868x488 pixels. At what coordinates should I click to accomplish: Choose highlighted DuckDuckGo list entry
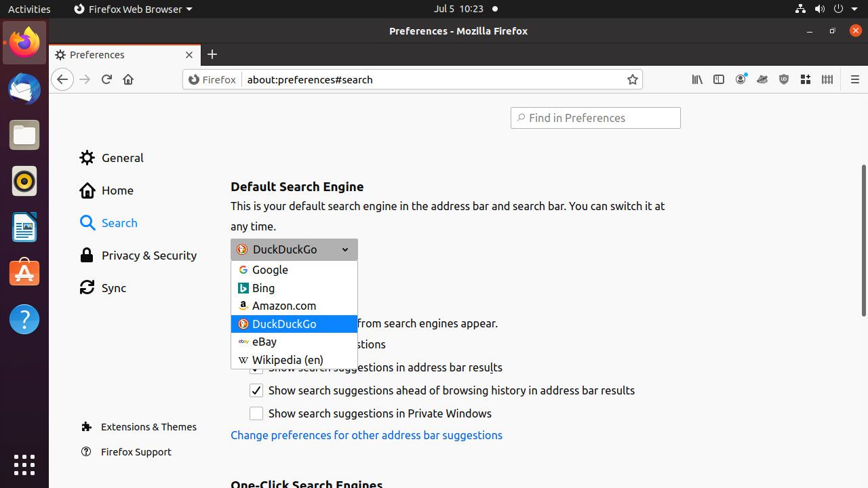[x=294, y=324]
